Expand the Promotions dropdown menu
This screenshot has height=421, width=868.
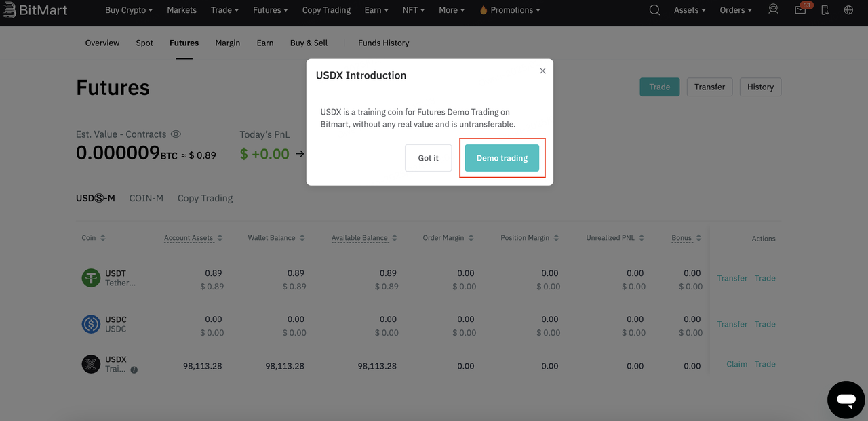coord(509,10)
